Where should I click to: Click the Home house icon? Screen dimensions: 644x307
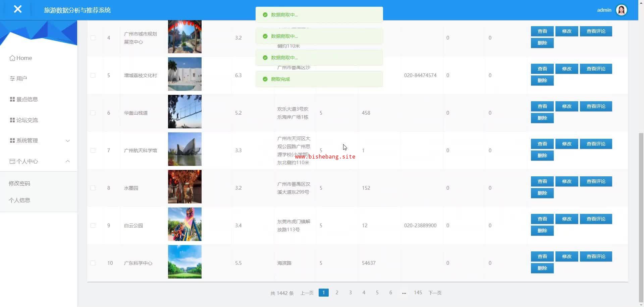click(x=12, y=58)
